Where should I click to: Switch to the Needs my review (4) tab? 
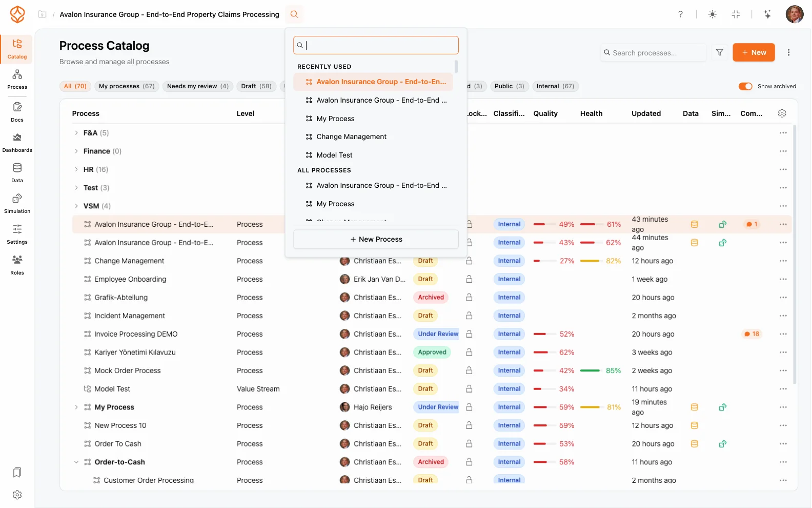pyautogui.click(x=198, y=86)
